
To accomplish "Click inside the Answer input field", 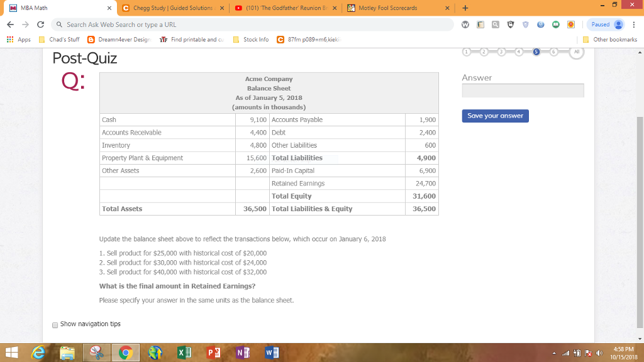I will 523,90.
